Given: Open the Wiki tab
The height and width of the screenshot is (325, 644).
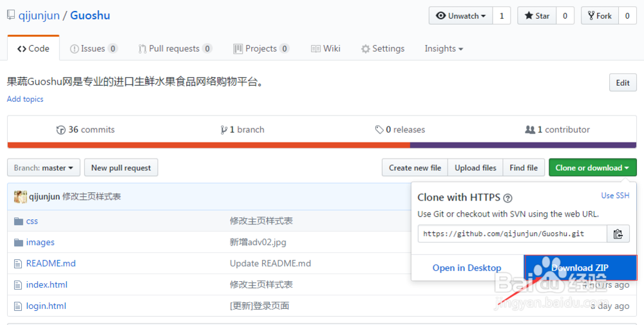Looking at the screenshot, I should (326, 48).
